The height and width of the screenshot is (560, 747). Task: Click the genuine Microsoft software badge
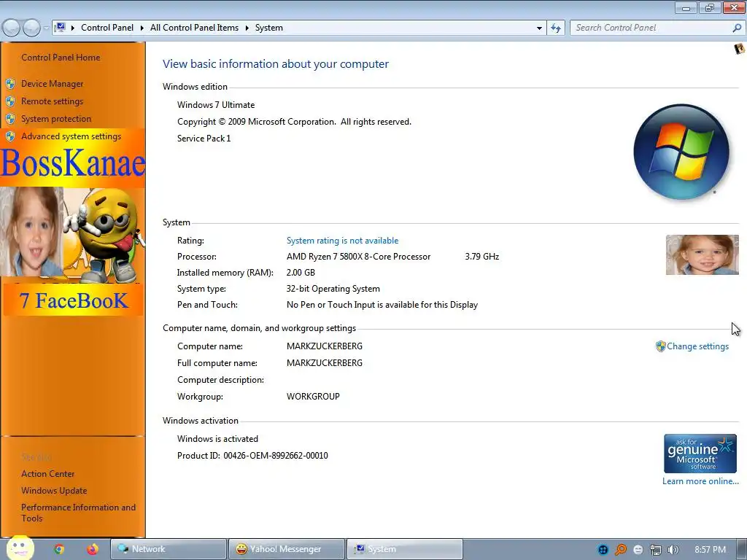pyautogui.click(x=700, y=454)
